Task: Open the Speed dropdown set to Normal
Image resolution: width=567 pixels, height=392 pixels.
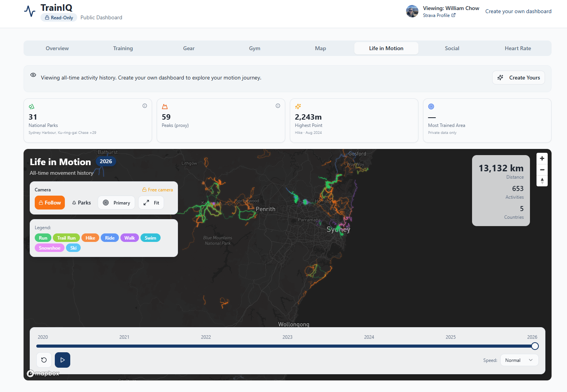Action: click(519, 360)
